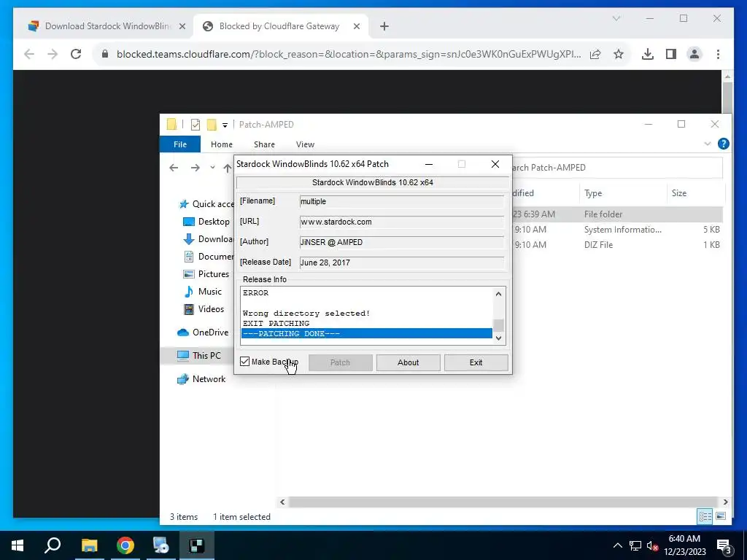Open Explorer help question mark icon
Viewport: 747px width, 560px height.
click(723, 144)
